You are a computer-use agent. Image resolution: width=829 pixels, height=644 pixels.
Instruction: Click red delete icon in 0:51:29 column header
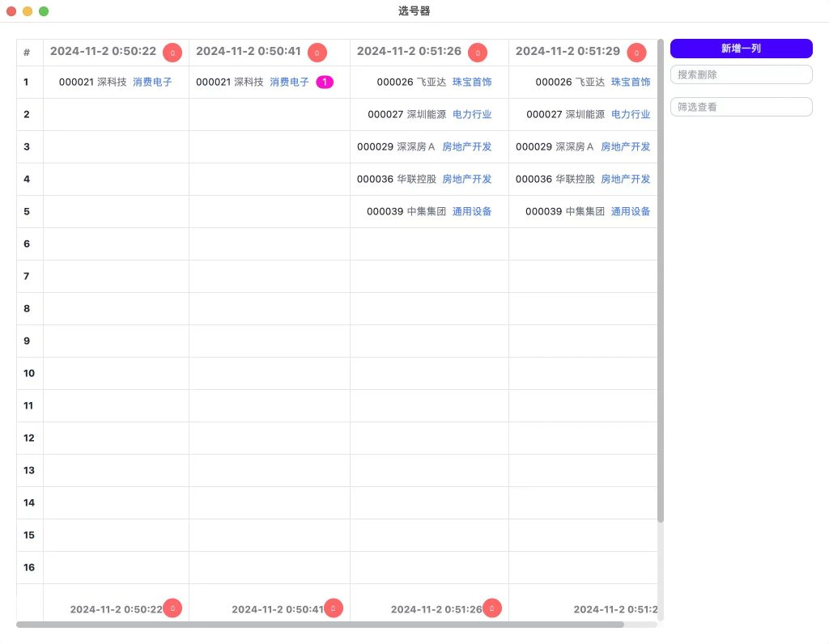(637, 53)
